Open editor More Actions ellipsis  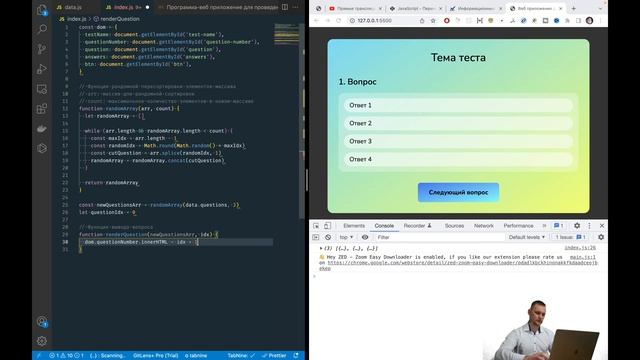coord(296,7)
